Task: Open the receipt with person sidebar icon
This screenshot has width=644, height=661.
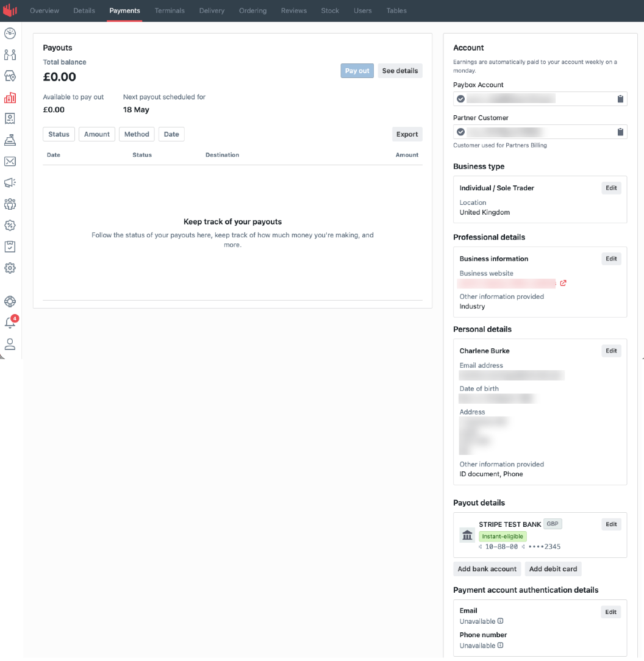Action: pyautogui.click(x=10, y=118)
